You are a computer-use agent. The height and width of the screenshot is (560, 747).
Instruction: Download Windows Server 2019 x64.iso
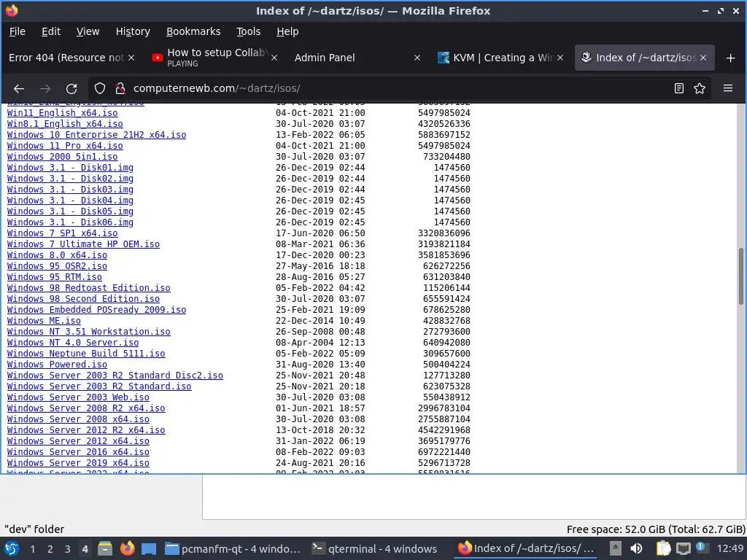(78, 463)
